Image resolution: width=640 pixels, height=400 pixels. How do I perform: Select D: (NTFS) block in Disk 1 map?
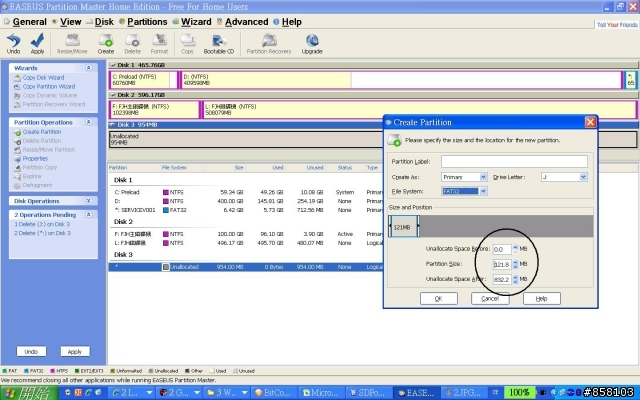pyautogui.click(x=401, y=80)
